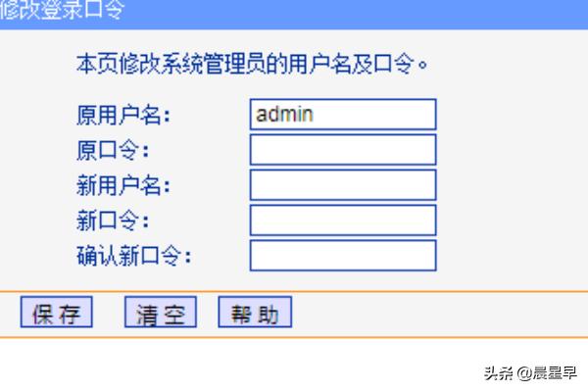Screen dimensions: 588x392
Task: Focus the 原口令 password input box
Action: pyautogui.click(x=342, y=150)
